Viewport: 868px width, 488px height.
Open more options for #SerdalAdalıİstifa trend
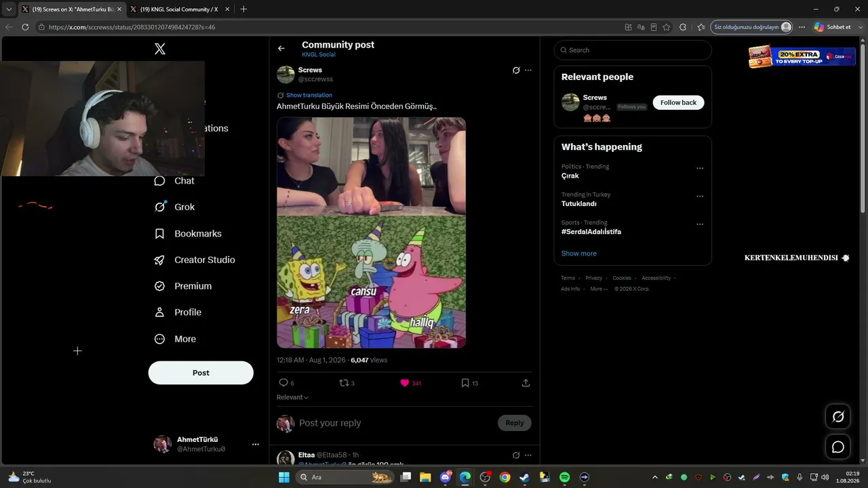click(x=700, y=224)
